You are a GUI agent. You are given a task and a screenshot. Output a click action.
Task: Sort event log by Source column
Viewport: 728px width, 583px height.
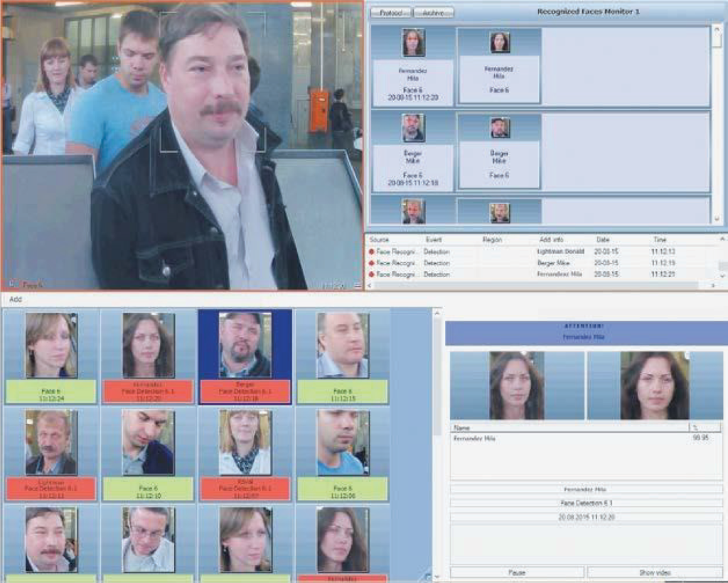(379, 240)
